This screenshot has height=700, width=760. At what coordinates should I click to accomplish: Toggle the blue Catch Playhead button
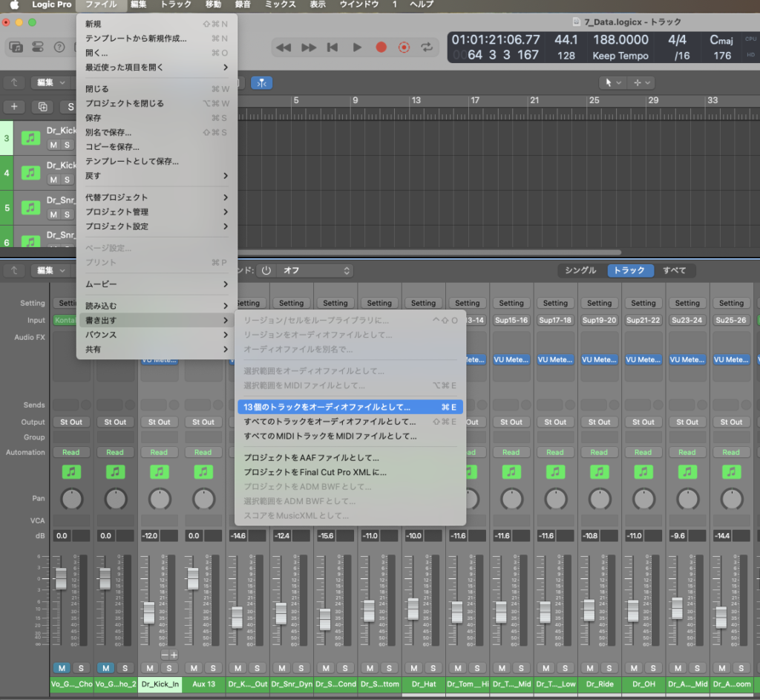(262, 83)
